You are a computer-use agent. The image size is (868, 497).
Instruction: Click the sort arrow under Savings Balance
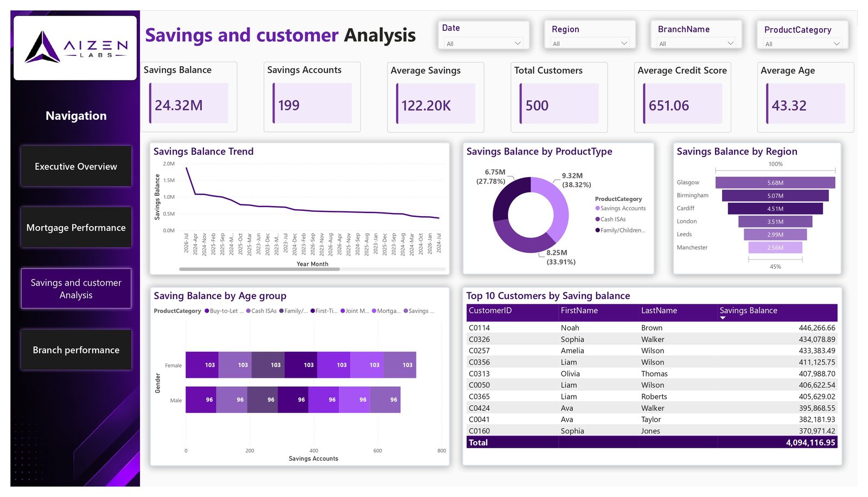[723, 318]
